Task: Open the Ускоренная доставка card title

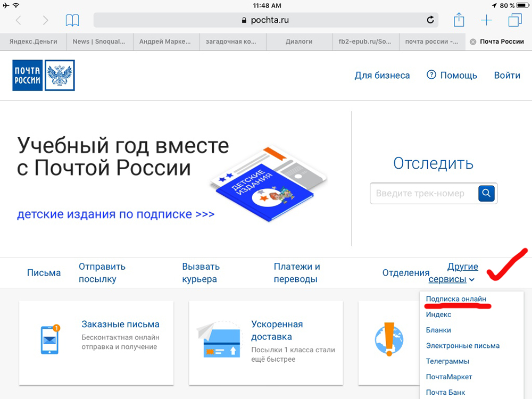Action: click(277, 330)
